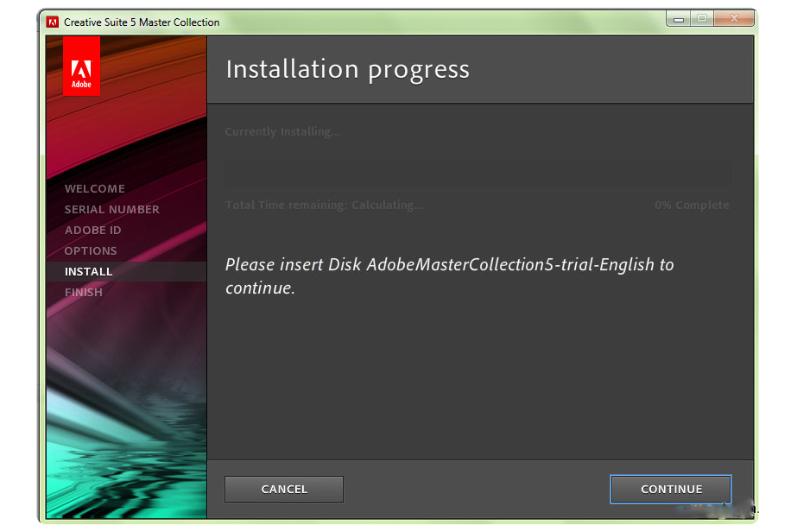Click the CANCEL button
Screen dimensions: 797x532
[284, 490]
